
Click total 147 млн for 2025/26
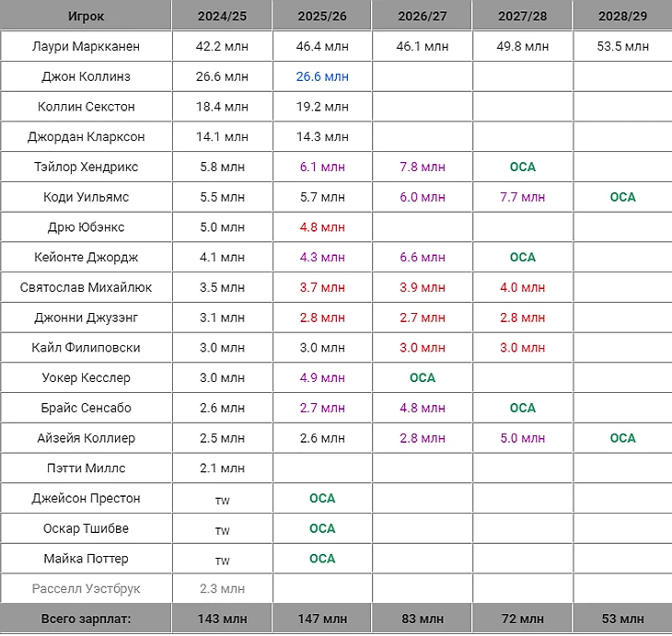pyautogui.click(x=322, y=619)
